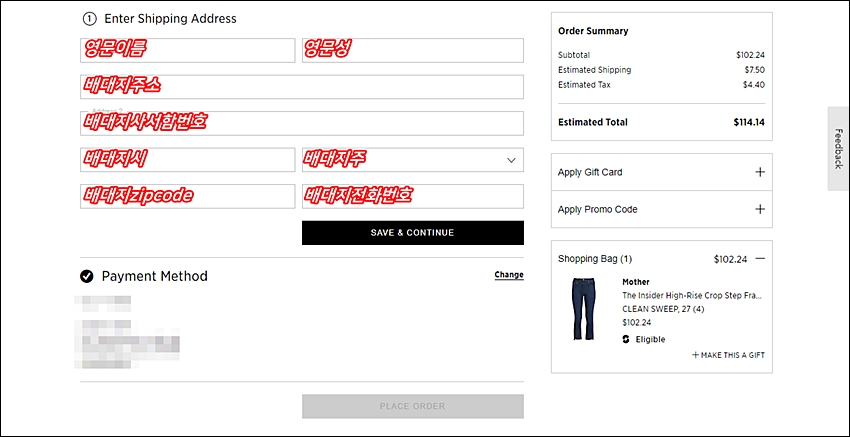Click the Change payment method link
This screenshot has height=437, width=850.
click(x=508, y=275)
